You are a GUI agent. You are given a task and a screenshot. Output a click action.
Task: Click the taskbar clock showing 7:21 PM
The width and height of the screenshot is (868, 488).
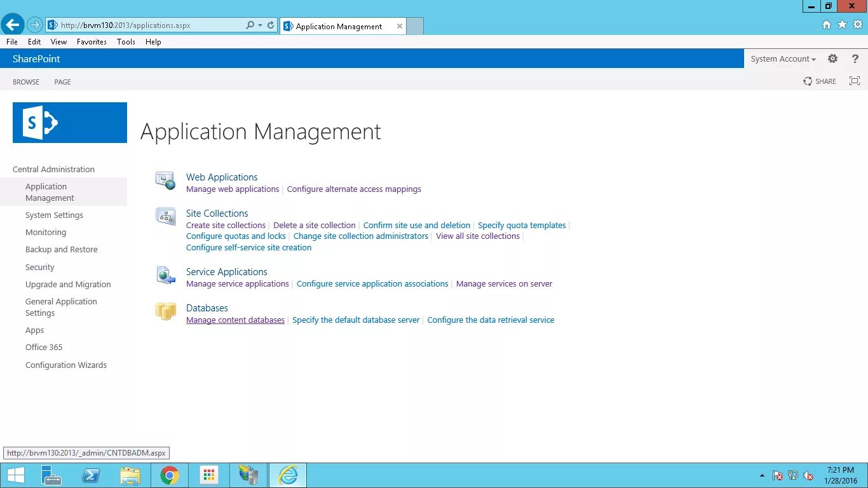[840, 475]
